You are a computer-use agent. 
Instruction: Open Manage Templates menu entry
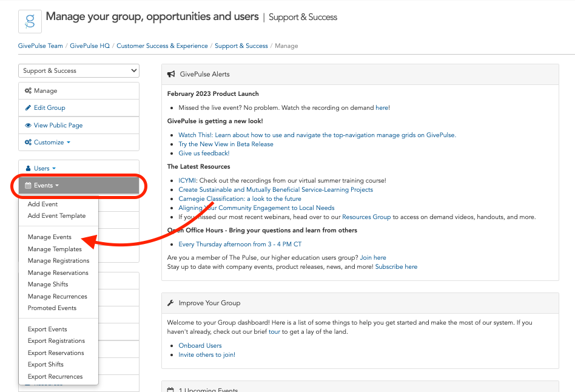(x=55, y=249)
